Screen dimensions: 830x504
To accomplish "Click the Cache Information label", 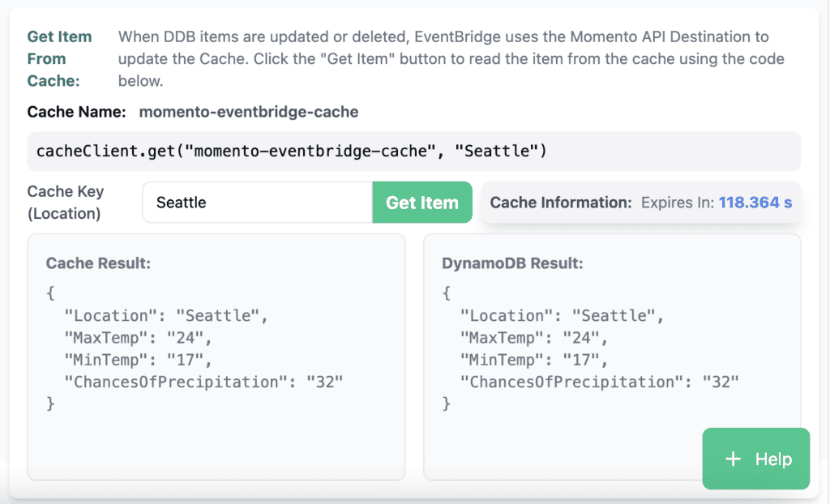I will coord(561,203).
